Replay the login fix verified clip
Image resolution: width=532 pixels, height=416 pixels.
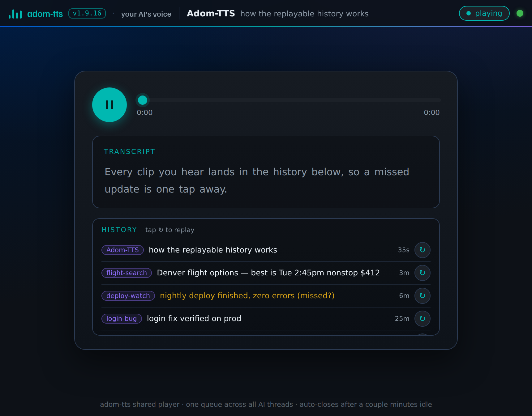click(422, 319)
